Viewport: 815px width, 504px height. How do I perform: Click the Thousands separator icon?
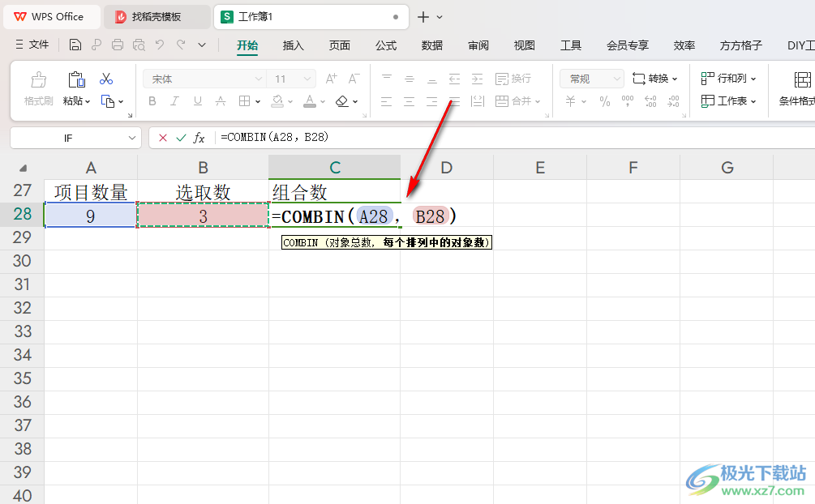(x=628, y=101)
